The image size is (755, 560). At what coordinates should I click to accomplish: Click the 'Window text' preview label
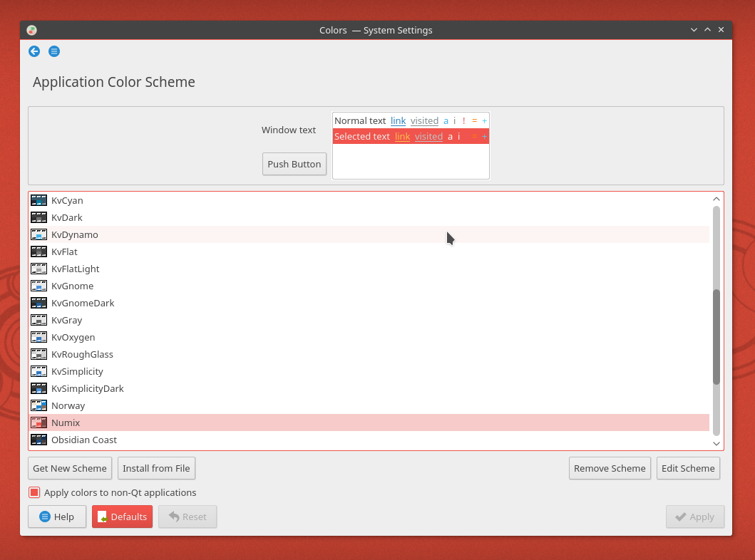(x=289, y=130)
